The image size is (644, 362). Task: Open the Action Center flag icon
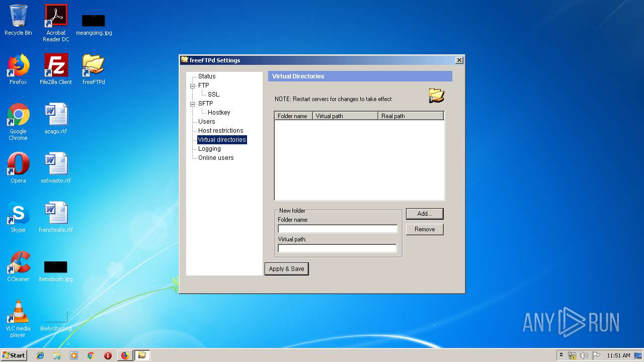596,355
